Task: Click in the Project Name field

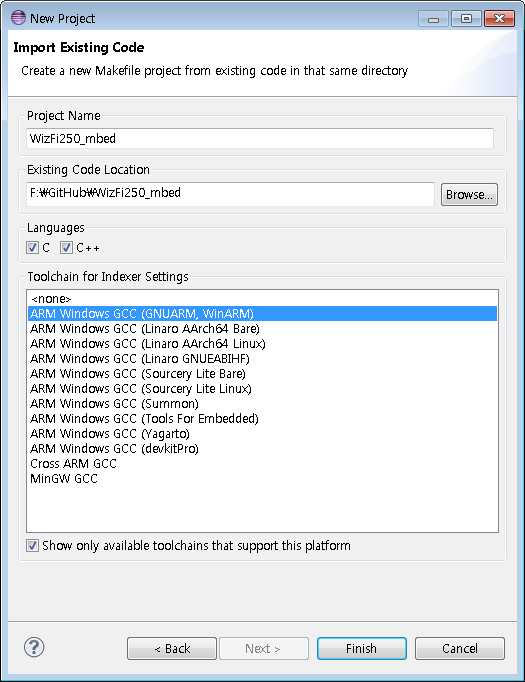Action: (260, 138)
